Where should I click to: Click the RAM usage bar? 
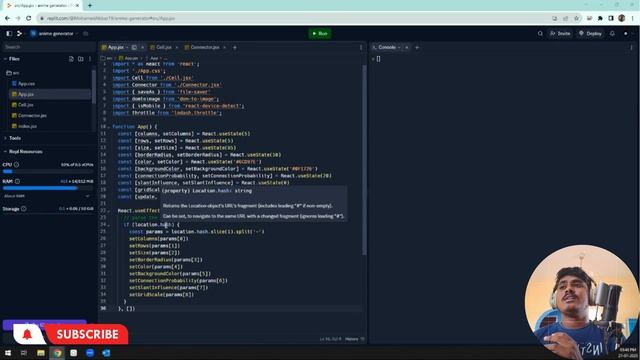click(x=48, y=188)
